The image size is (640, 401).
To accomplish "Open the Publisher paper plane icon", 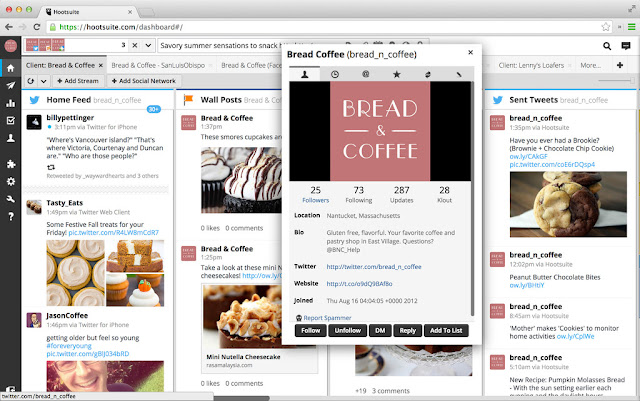I will 11,85.
